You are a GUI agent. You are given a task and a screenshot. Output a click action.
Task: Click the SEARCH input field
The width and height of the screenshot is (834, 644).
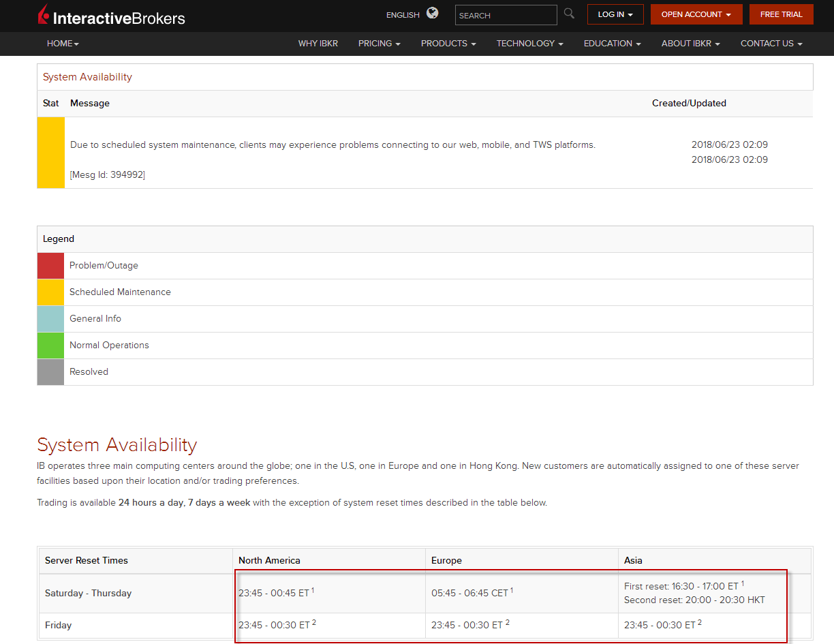506,15
